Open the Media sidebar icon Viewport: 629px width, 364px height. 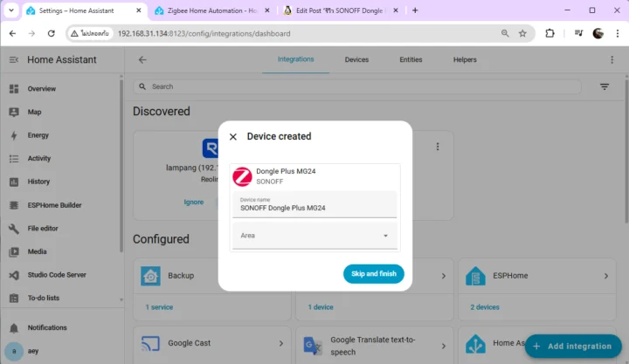14,251
